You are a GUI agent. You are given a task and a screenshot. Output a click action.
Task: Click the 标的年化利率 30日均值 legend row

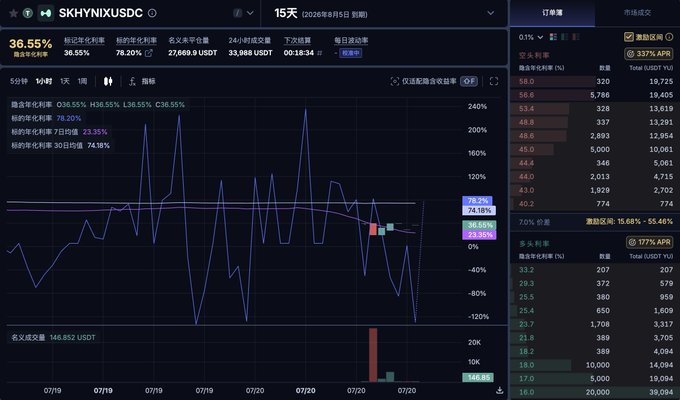pos(60,145)
